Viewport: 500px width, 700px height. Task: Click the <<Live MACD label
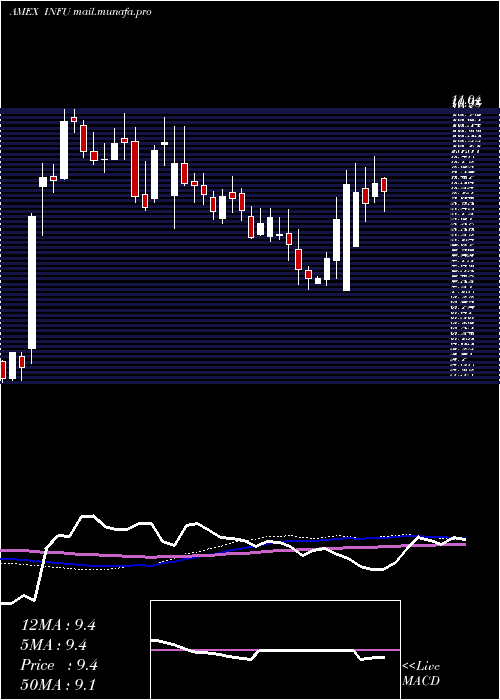pos(421,674)
